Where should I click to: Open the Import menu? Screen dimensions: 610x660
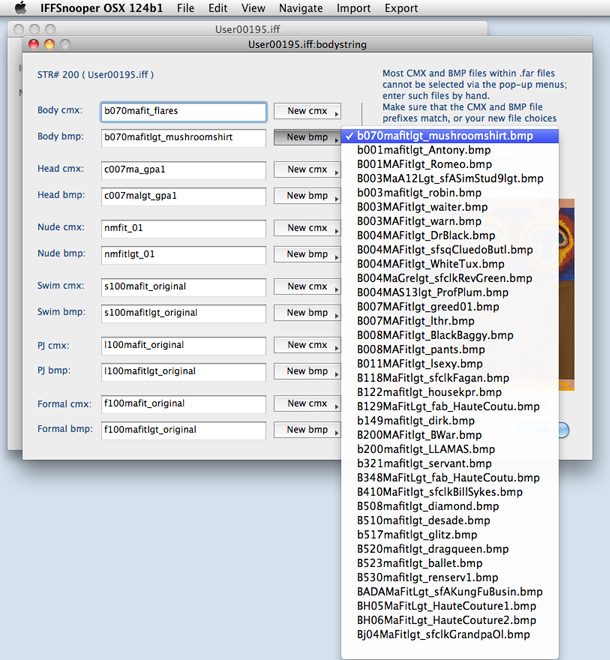[x=353, y=8]
